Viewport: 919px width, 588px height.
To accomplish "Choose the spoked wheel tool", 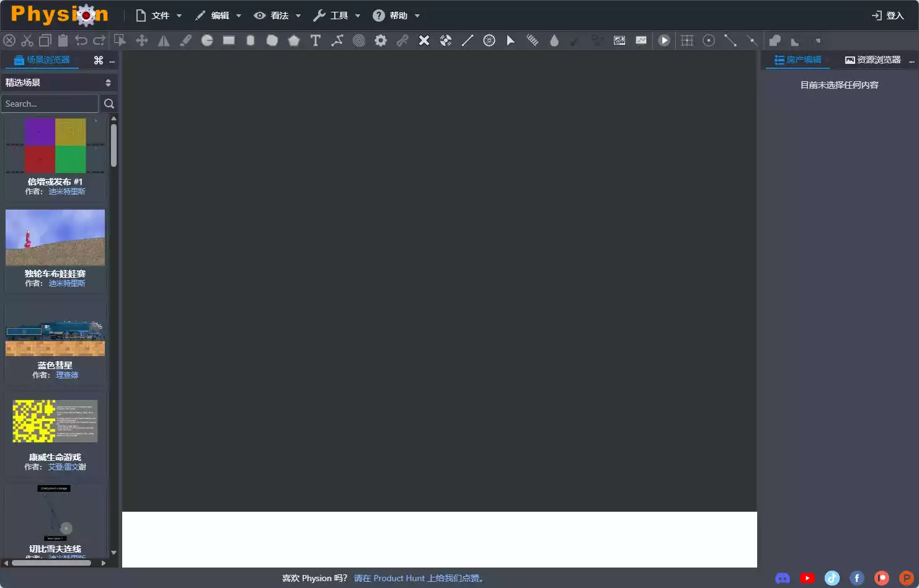I will coord(489,40).
